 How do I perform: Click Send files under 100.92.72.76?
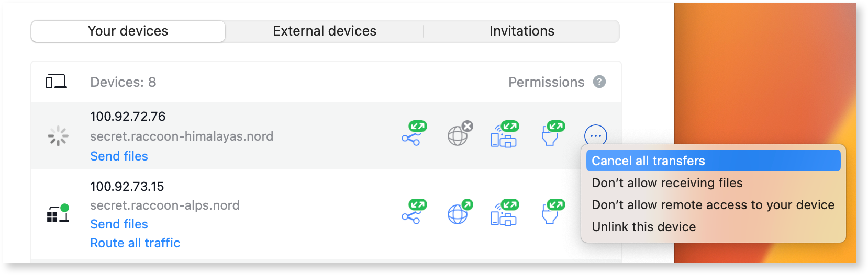tap(119, 156)
